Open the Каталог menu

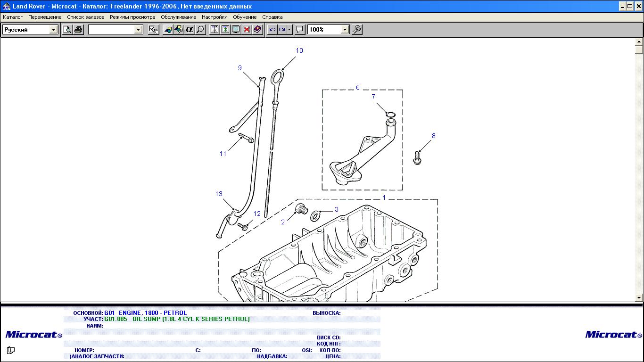pyautogui.click(x=13, y=17)
